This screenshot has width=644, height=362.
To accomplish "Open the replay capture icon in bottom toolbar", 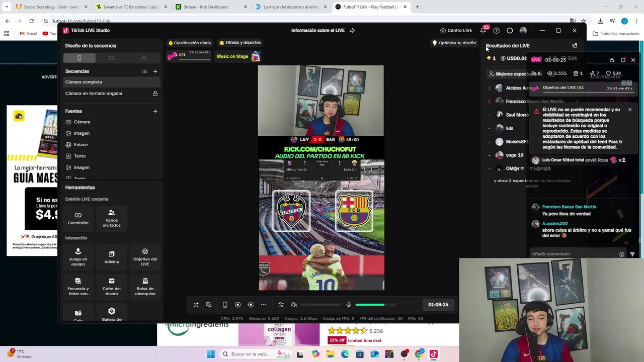I will 251,305.
